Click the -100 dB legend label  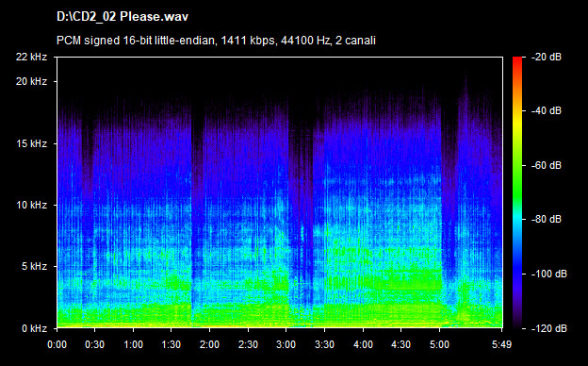tap(549, 274)
